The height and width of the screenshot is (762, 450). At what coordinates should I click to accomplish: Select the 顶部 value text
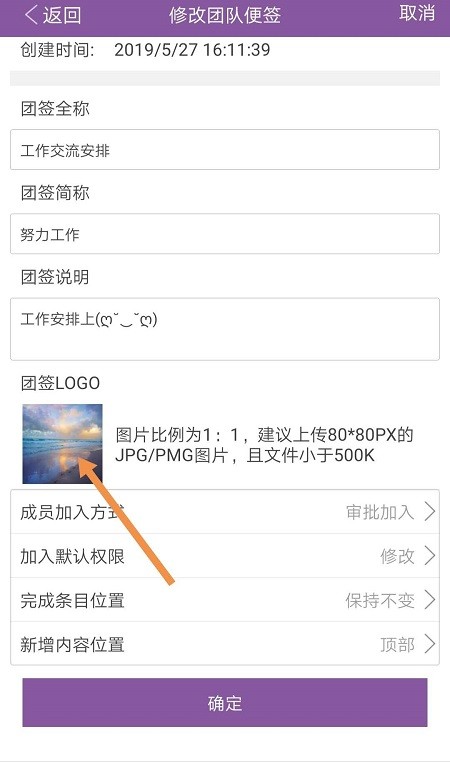(398, 644)
